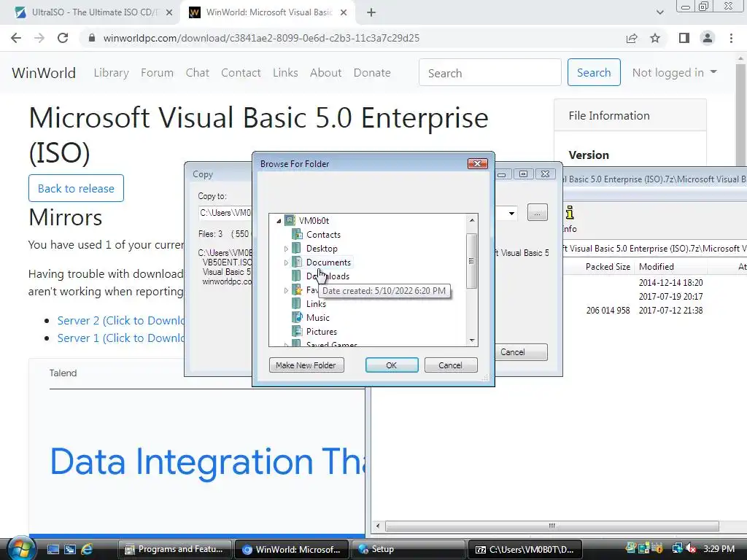Image resolution: width=747 pixels, height=560 pixels.
Task: Click Show Desktop in quick launch
Action: pyautogui.click(x=53, y=549)
